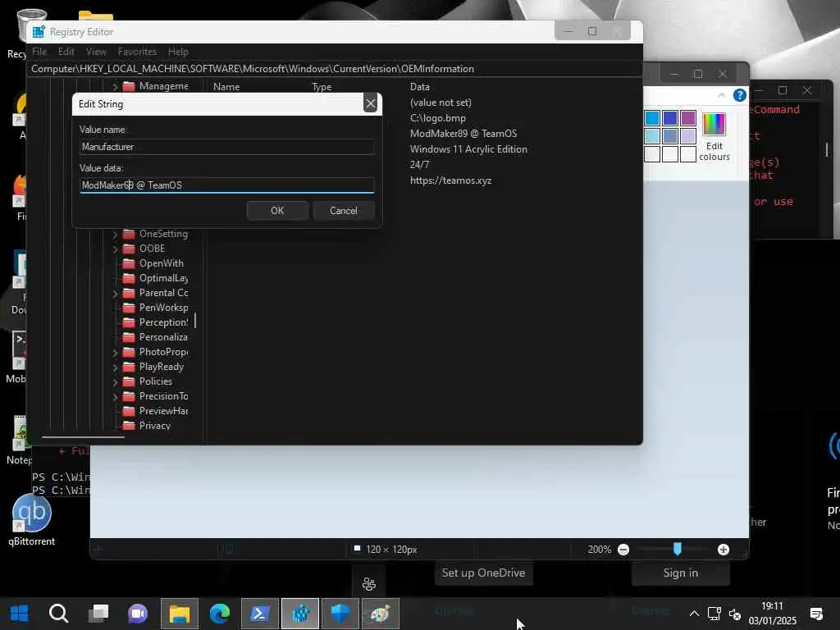Open taskbar Search
This screenshot has height=630, width=840.
coord(58,614)
